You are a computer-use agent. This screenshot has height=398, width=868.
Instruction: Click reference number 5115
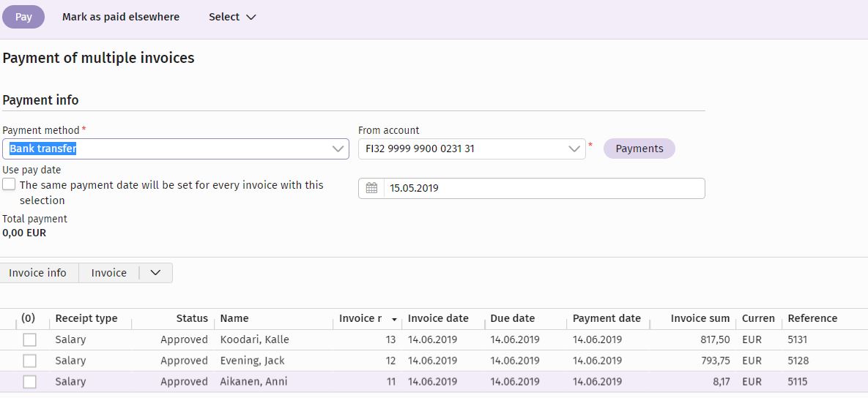798,381
